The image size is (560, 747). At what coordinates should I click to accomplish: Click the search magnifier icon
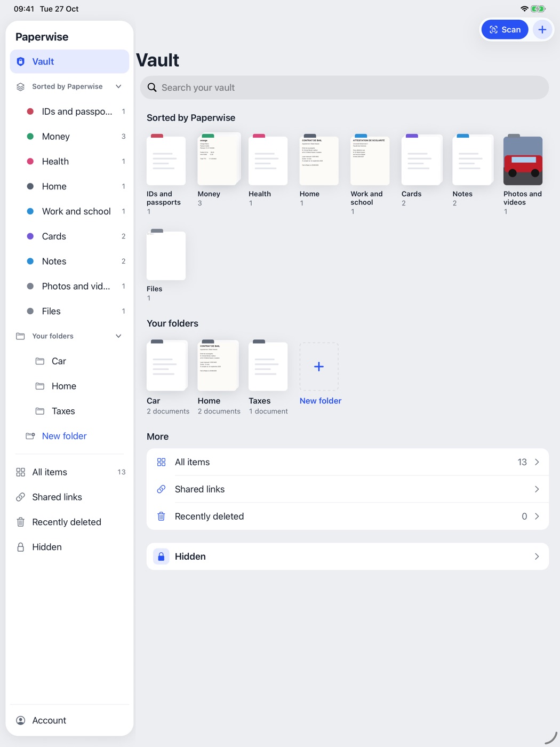click(x=152, y=88)
